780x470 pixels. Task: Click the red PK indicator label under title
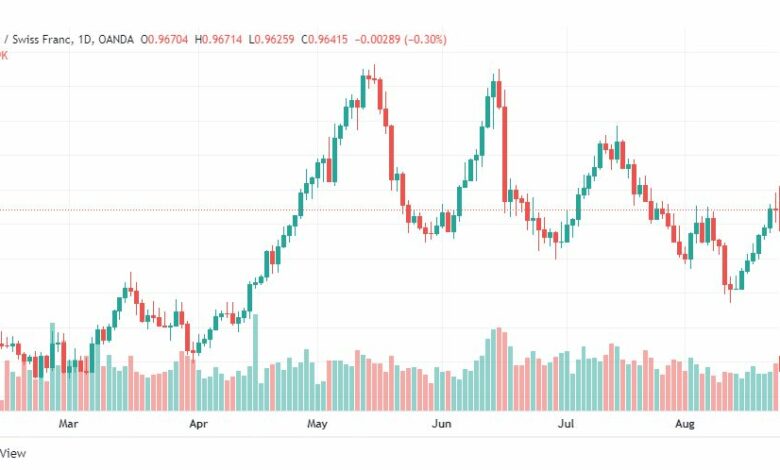[x=3, y=55]
